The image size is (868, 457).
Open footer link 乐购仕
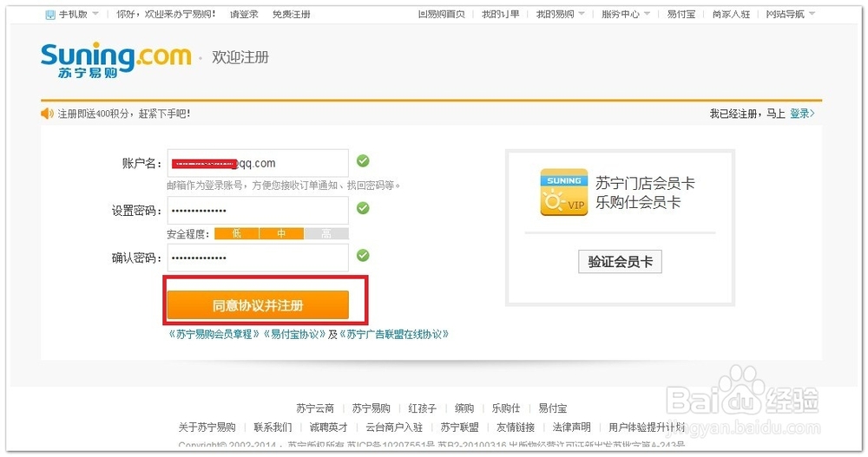[x=506, y=408]
